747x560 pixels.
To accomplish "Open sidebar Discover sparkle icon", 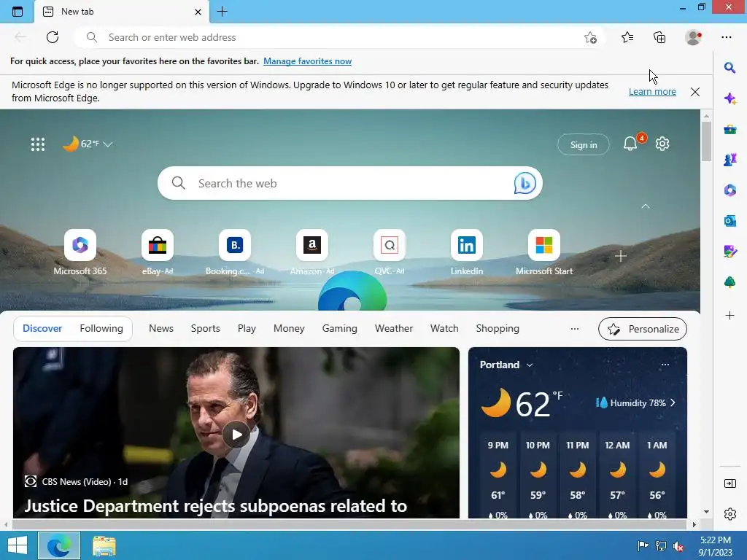I will tap(729, 98).
